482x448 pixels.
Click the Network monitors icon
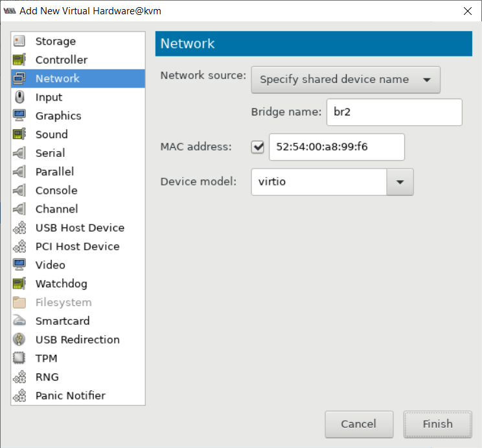[19, 78]
